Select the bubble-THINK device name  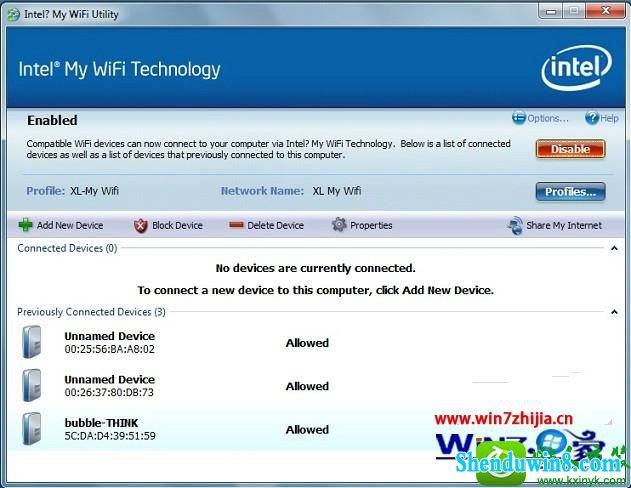(x=101, y=423)
